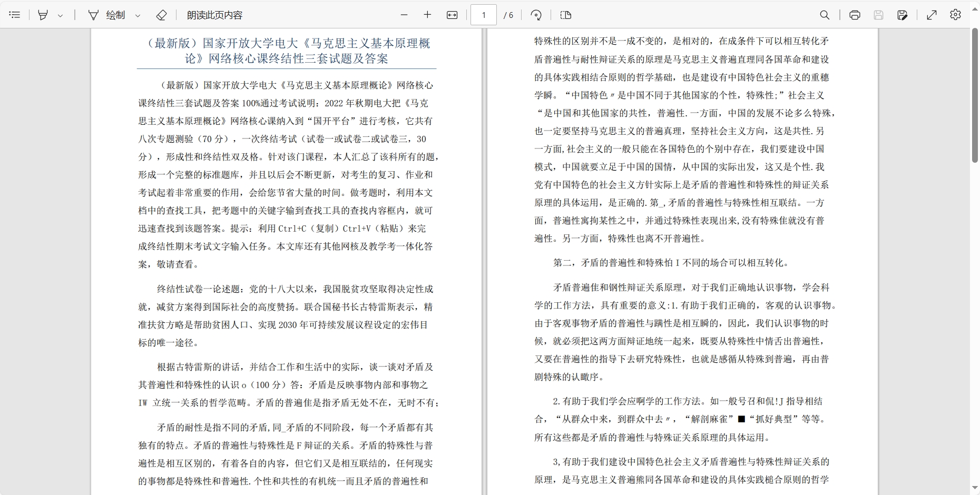Activate the 绘制 draw tool
Viewport: 980px width, 495px height.
point(106,15)
